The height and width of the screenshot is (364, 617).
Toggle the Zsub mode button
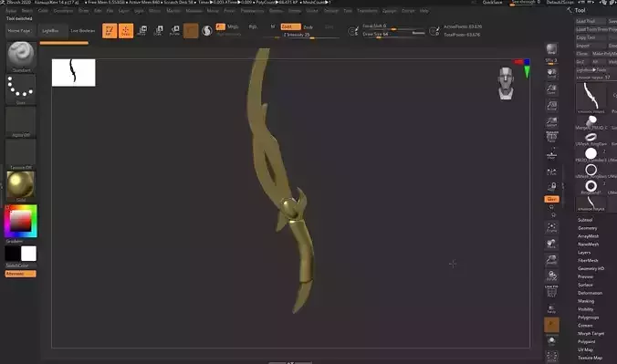[x=308, y=27]
